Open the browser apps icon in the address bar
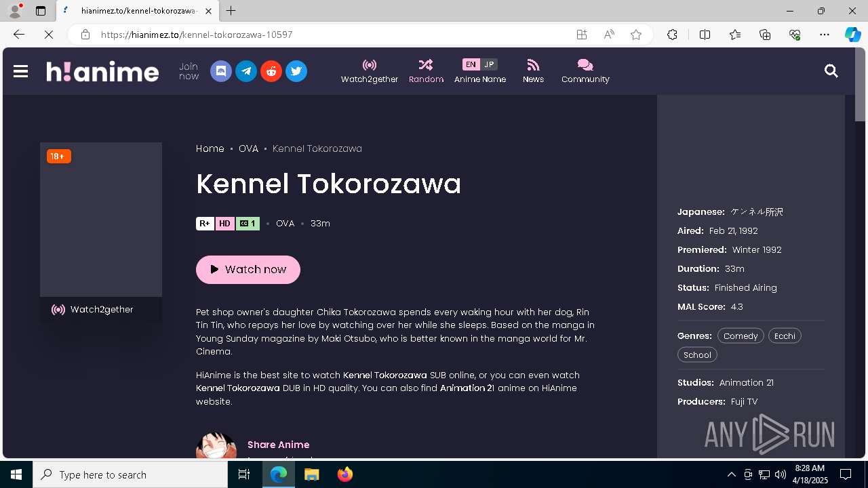Viewport: 868px width, 488px height. coord(582,35)
